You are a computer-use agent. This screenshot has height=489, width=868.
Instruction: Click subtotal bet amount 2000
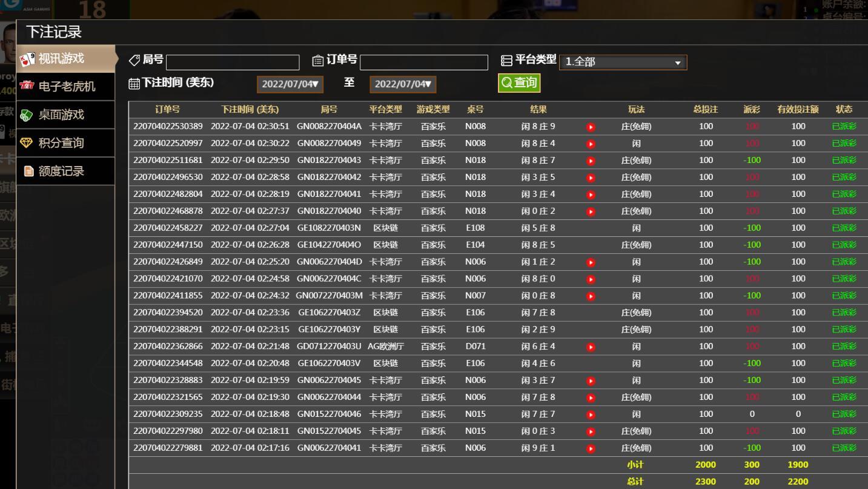pyautogui.click(x=706, y=465)
